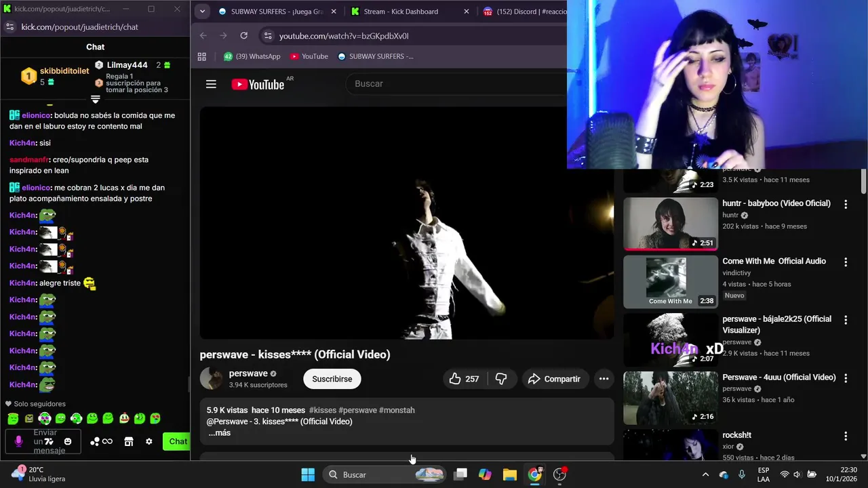868x488 pixels.
Task: Dislike the perswave kisses video
Action: pos(502,379)
